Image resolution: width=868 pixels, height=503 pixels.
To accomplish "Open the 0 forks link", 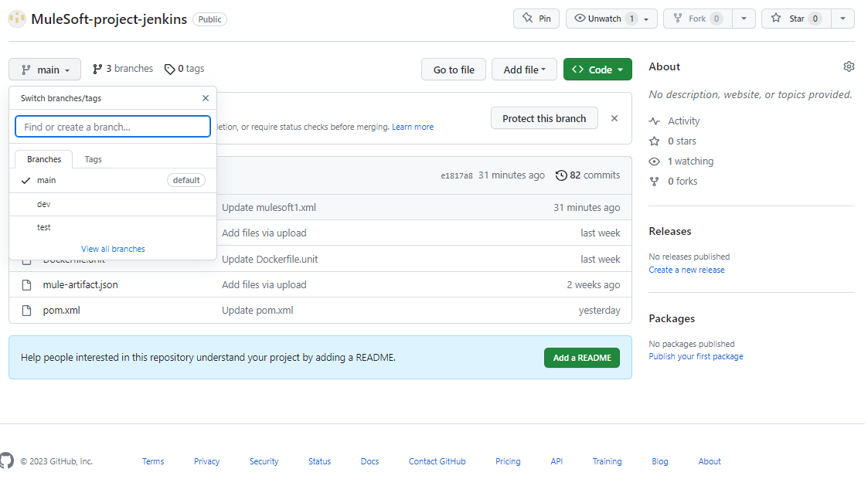I will click(682, 182).
